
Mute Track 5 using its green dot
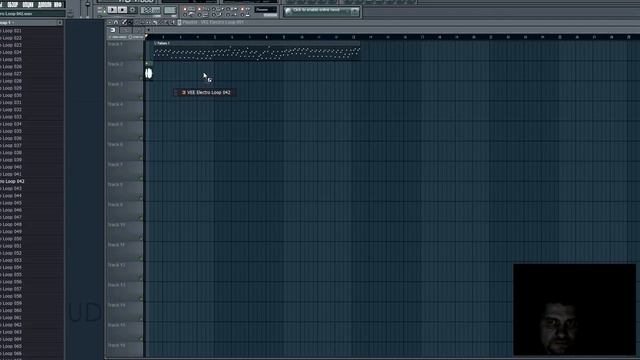coord(141,138)
